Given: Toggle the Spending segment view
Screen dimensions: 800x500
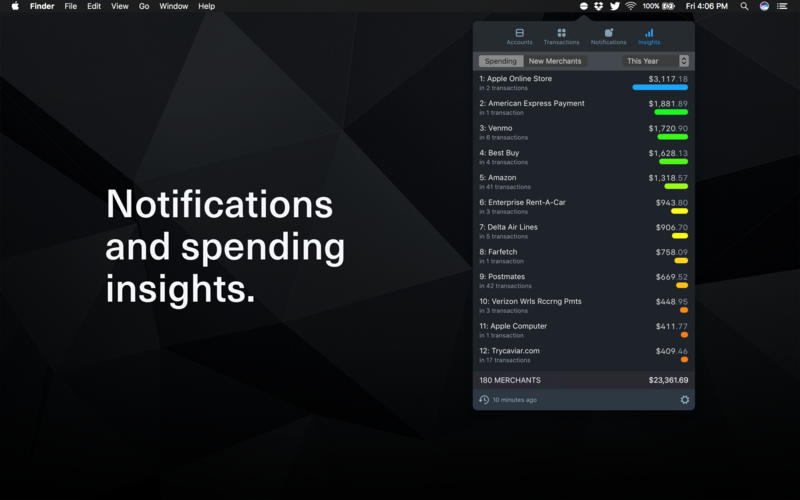Looking at the screenshot, I should click(x=501, y=61).
